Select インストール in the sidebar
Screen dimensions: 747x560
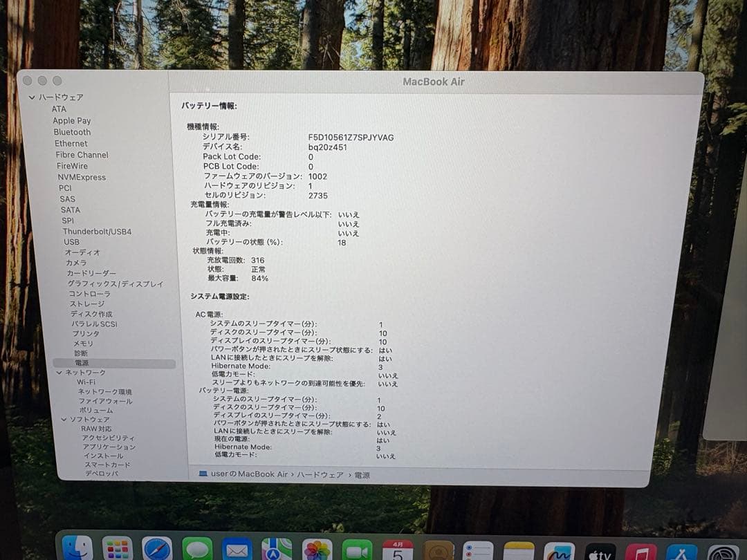point(103,456)
